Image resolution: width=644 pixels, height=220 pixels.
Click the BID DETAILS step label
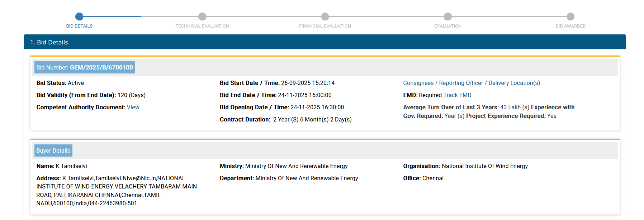[79, 26]
